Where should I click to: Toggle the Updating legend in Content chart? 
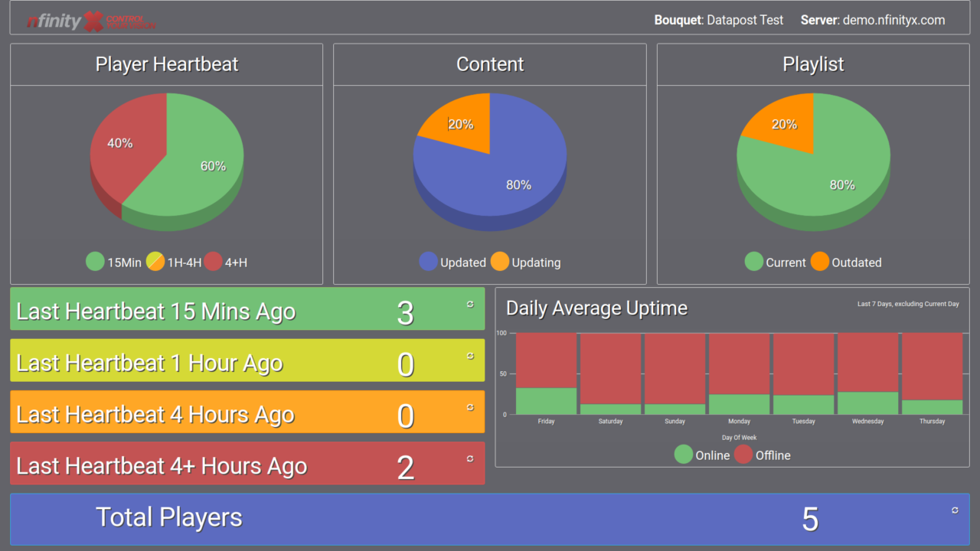point(525,262)
